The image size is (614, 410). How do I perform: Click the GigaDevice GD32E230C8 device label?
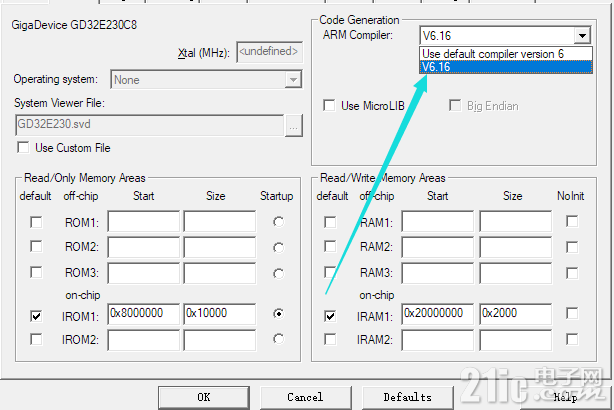(74, 25)
